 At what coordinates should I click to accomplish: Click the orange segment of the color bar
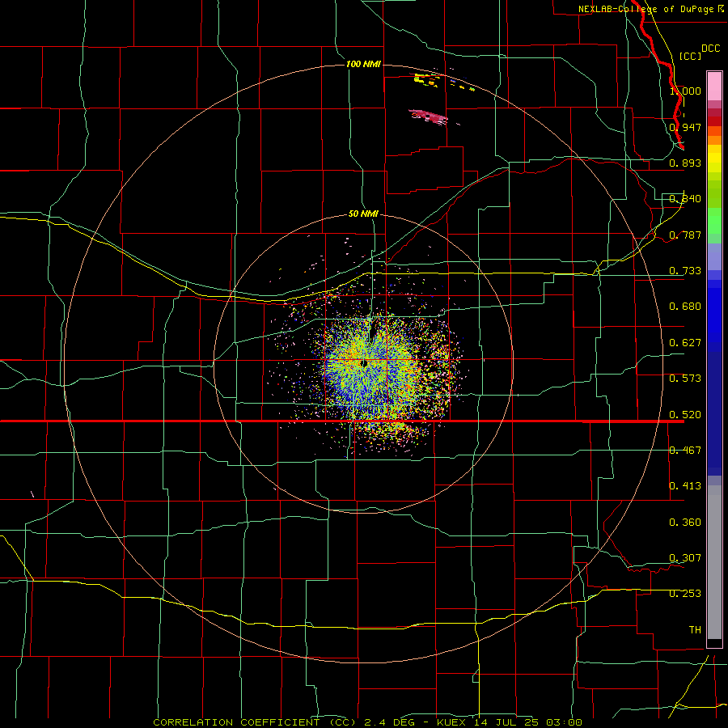tap(714, 140)
